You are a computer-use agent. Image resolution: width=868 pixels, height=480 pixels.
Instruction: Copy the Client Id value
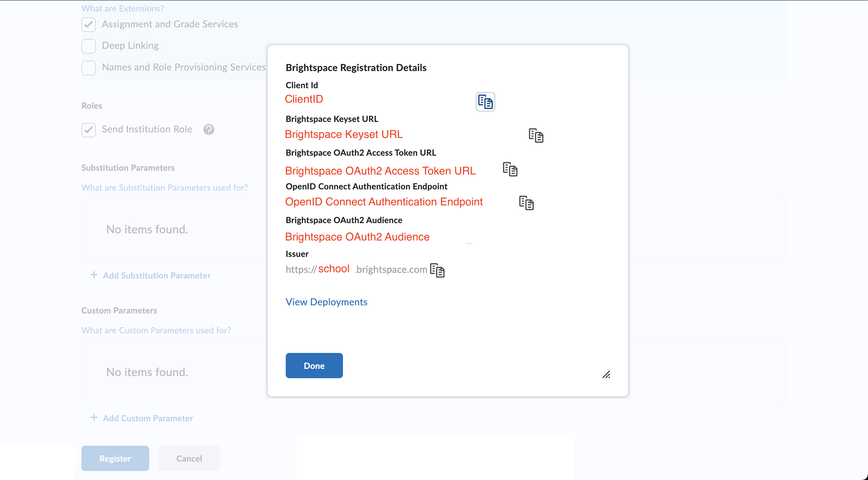click(485, 102)
